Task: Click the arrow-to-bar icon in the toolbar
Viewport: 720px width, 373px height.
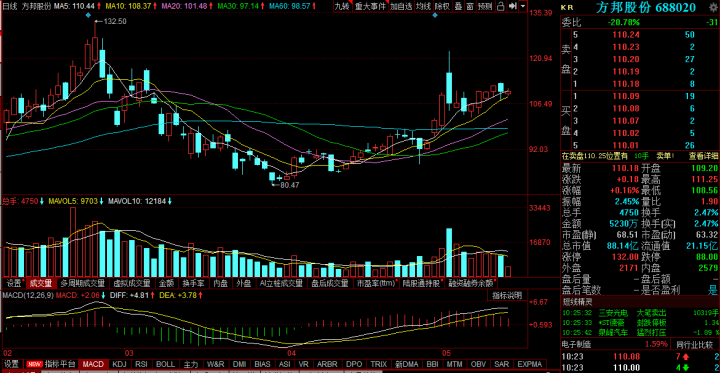Action: coord(513,6)
